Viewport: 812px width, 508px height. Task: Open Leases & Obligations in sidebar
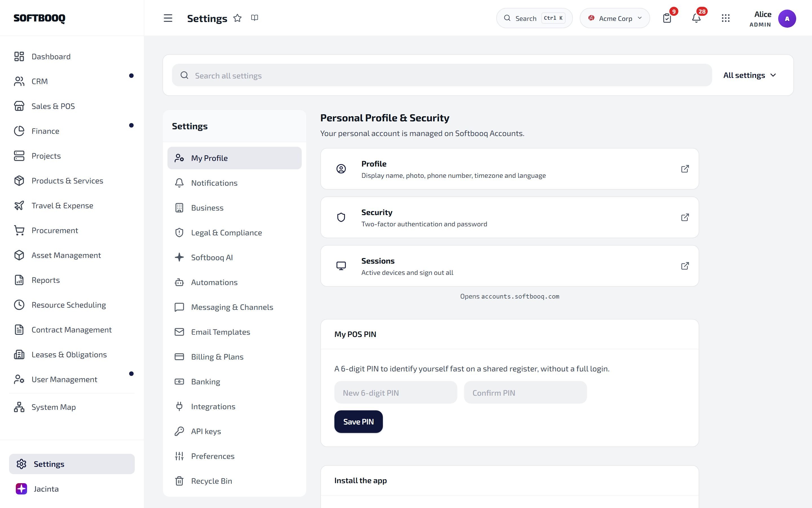[72, 355]
